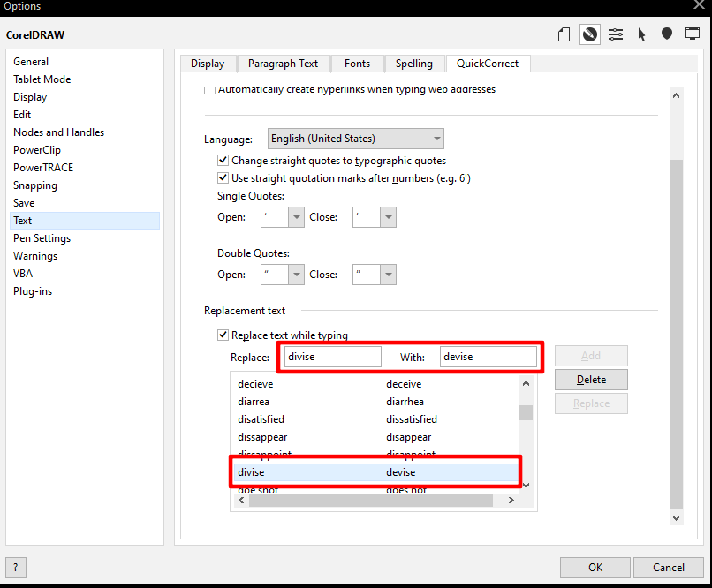Click the Replace text input field
Viewport: 712px width, 588px height.
tap(333, 357)
